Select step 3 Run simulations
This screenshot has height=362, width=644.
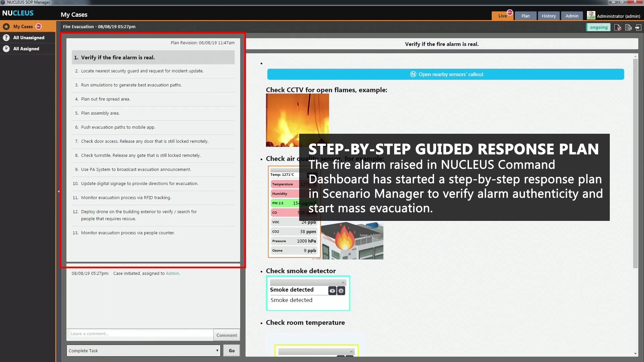pos(153,85)
